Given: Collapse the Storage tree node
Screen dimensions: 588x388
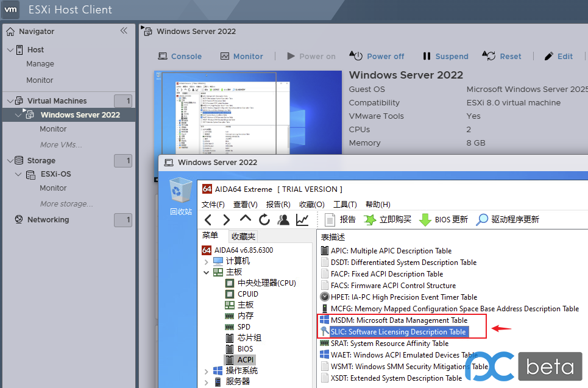Looking at the screenshot, I should tap(10, 161).
